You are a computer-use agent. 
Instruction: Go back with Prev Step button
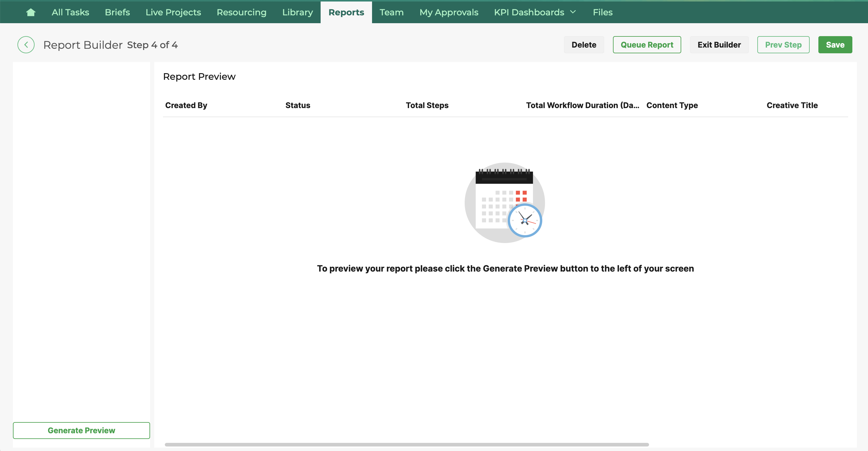(x=783, y=45)
